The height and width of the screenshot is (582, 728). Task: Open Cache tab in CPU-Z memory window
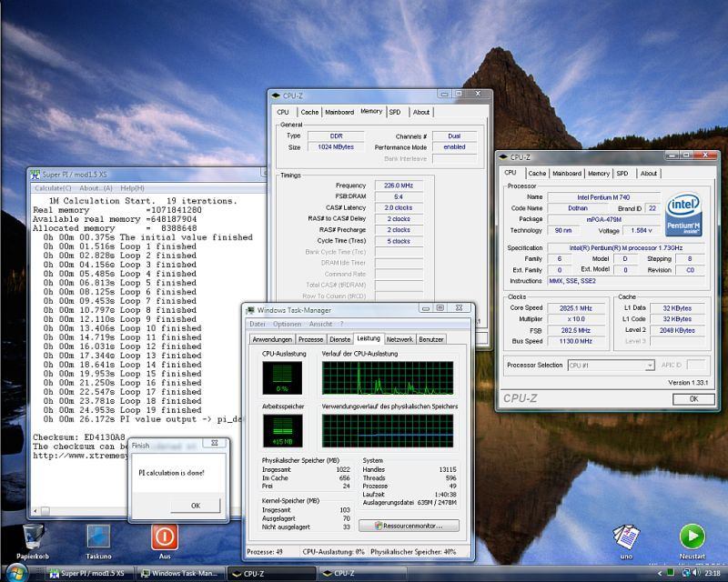pyautogui.click(x=309, y=112)
